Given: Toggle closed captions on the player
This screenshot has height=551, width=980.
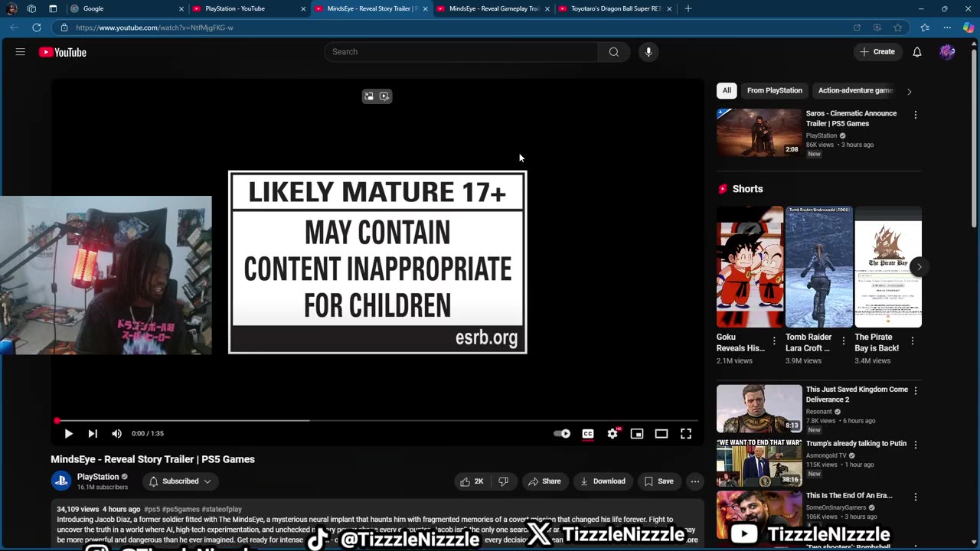Looking at the screenshot, I should click(x=588, y=434).
